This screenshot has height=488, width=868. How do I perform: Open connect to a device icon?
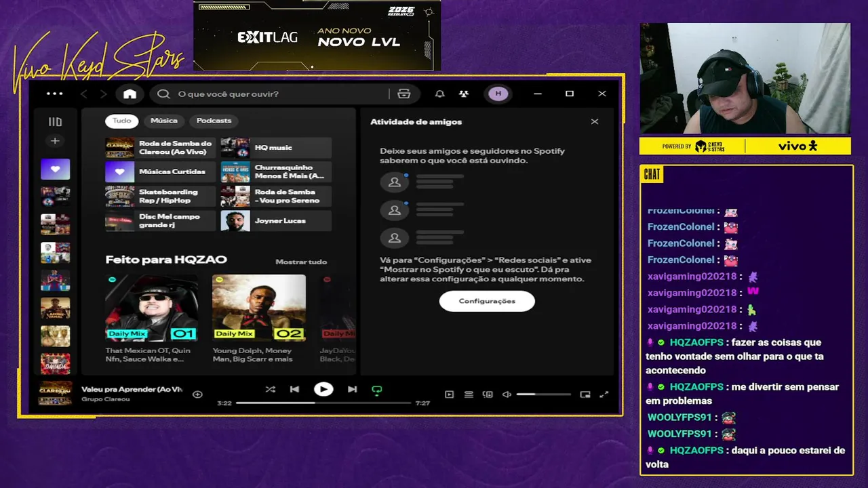click(x=488, y=394)
